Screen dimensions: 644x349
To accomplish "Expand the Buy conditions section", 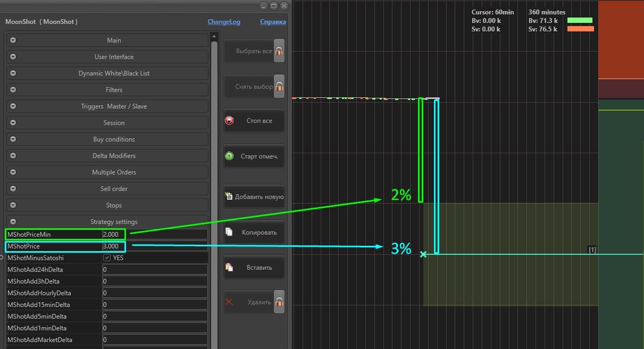I will (13, 139).
